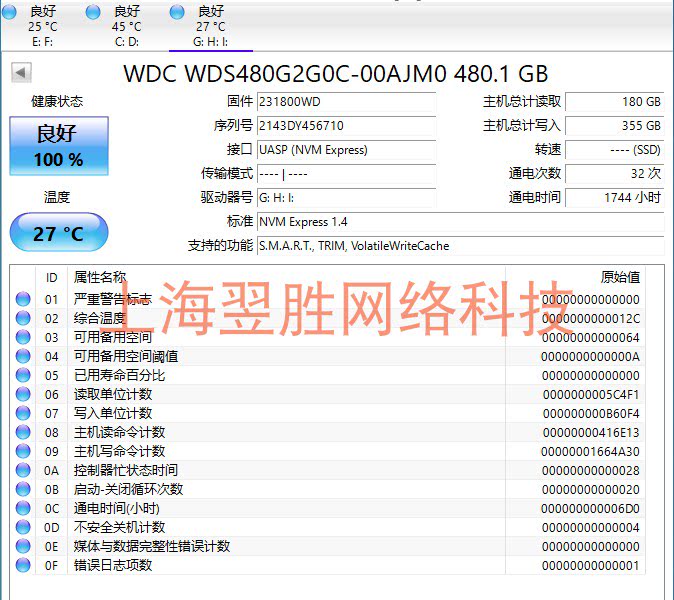Viewport: 674px width, 600px height.
Task: Select the 启动-关闭循环次数 row
Action: [x=328, y=489]
